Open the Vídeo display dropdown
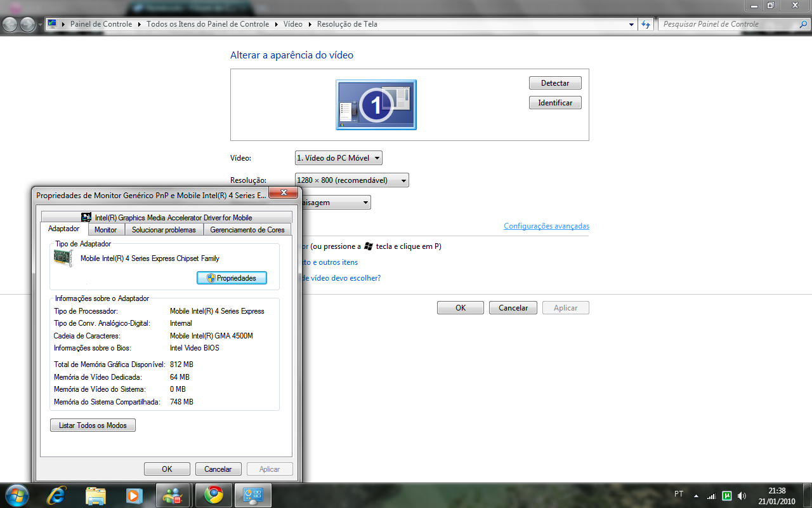This screenshot has width=812, height=508. (339, 158)
